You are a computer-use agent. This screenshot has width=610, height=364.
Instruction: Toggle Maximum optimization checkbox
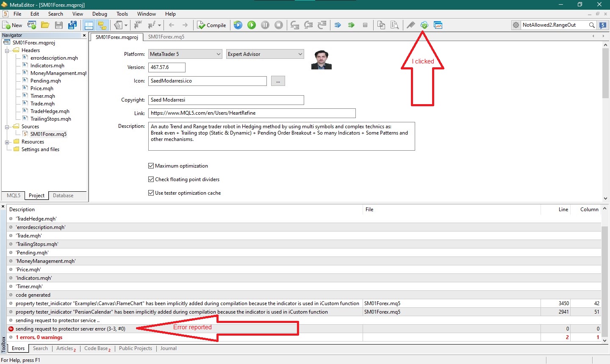(x=151, y=166)
